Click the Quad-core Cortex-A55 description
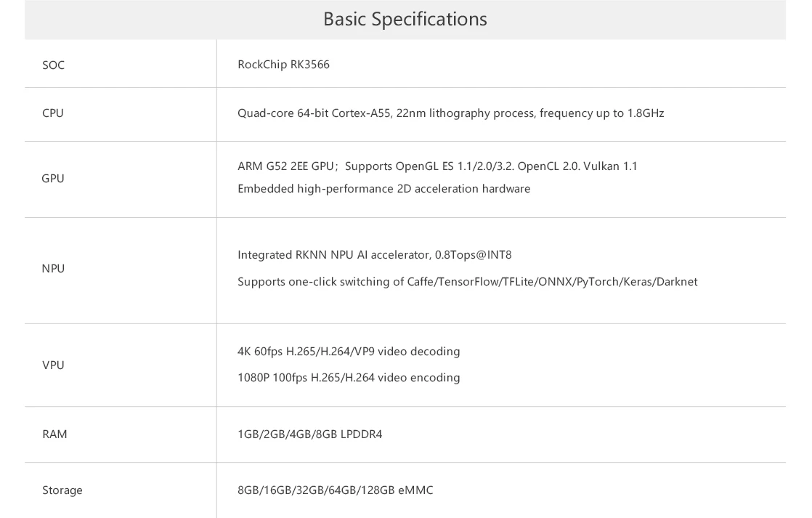The height and width of the screenshot is (518, 812). (450, 113)
